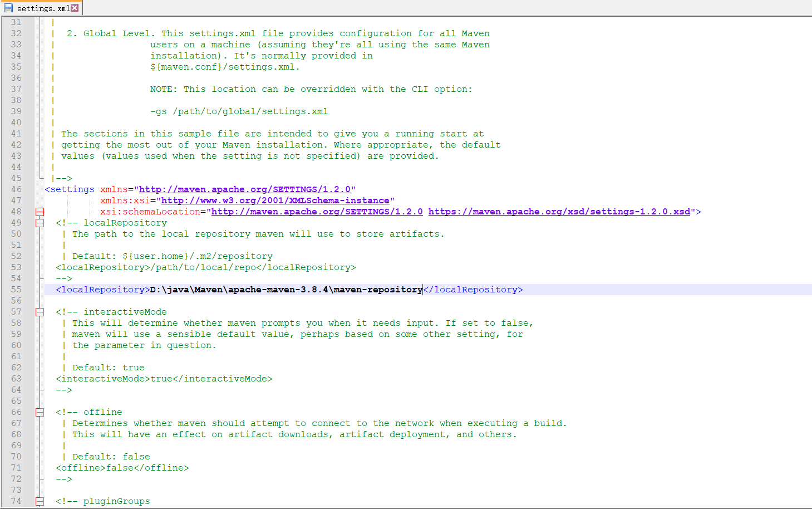Click 'Determines whether maven should attempt' line
This screenshot has height=509, width=812.
point(319,423)
